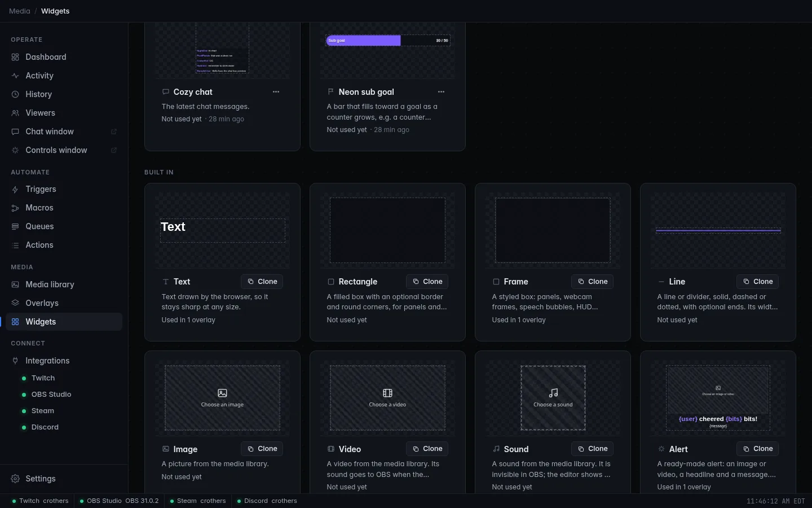812x508 pixels.
Task: Click the Queues icon in sidebar
Action: [15, 227]
